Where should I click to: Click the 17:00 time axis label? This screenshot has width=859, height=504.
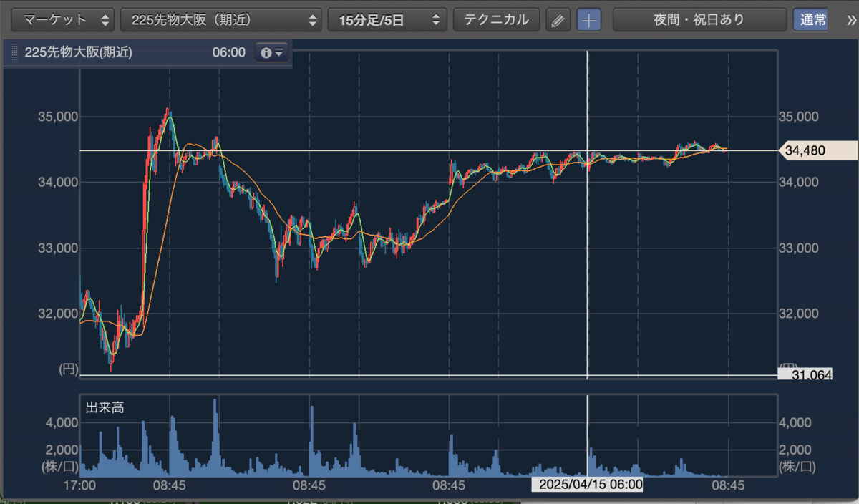coord(79,485)
